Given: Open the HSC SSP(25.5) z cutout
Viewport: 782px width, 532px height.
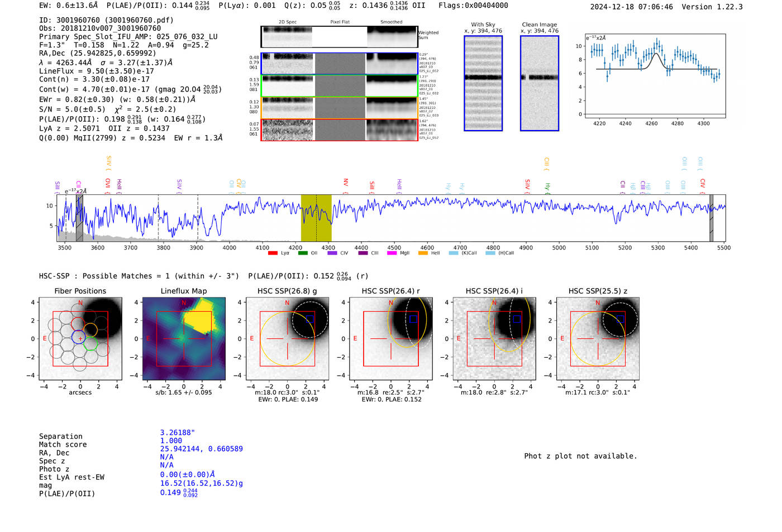Looking at the screenshot, I should click(x=598, y=338).
